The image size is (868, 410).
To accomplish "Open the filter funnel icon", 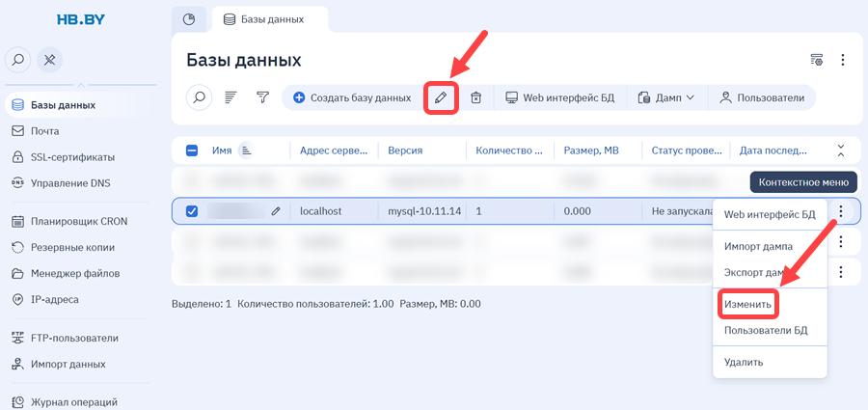I will click(x=262, y=97).
